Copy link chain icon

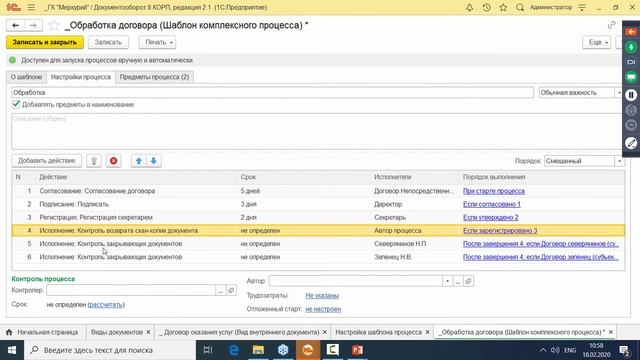(611, 25)
